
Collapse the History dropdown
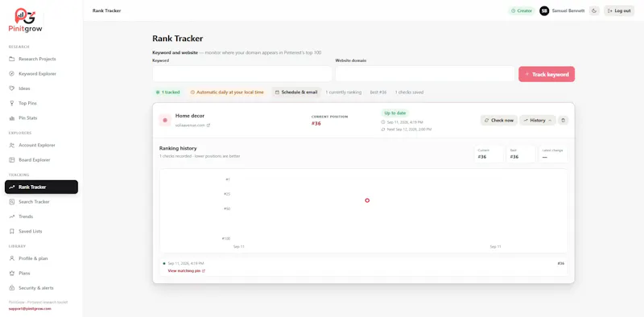[538, 121]
